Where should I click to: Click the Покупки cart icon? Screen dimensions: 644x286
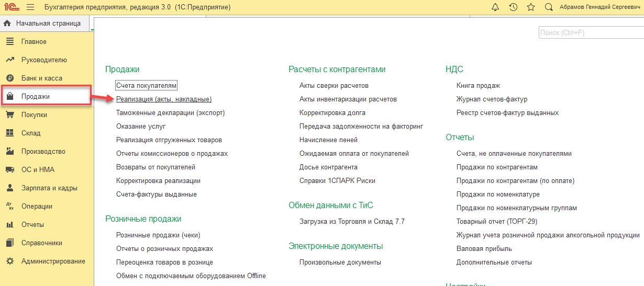(x=9, y=115)
